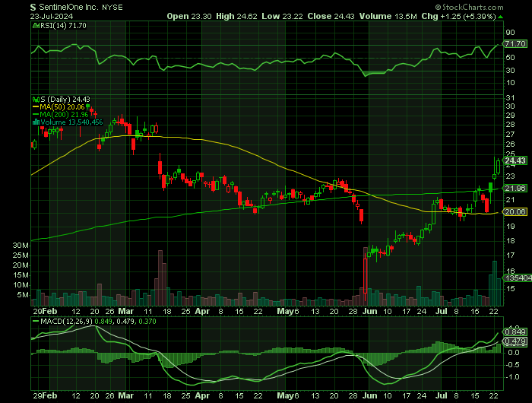Click the High 24.62 value in header
Viewport: 532px width, 403px height.
(237, 16)
